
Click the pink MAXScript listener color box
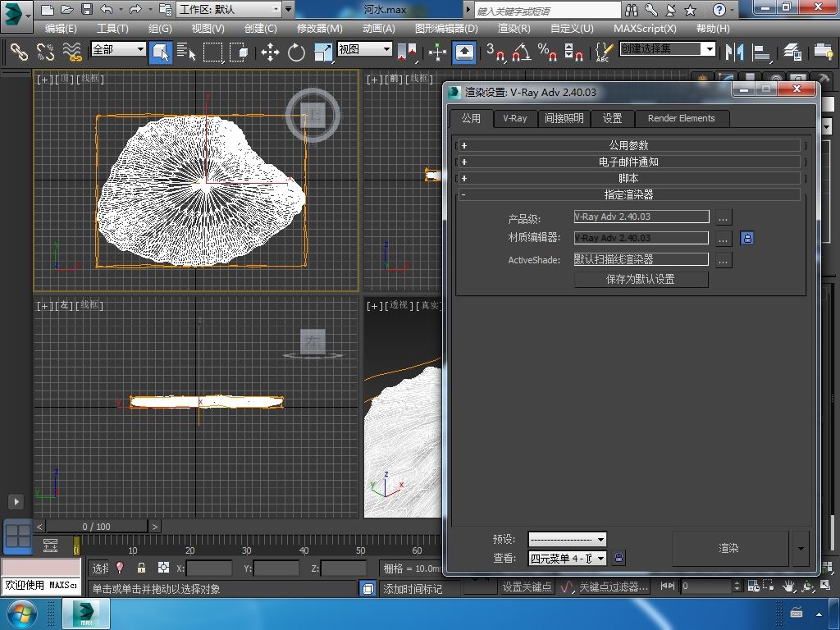41,567
